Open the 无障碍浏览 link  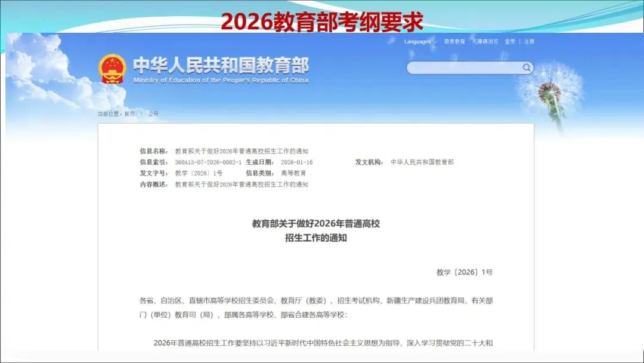pos(485,42)
